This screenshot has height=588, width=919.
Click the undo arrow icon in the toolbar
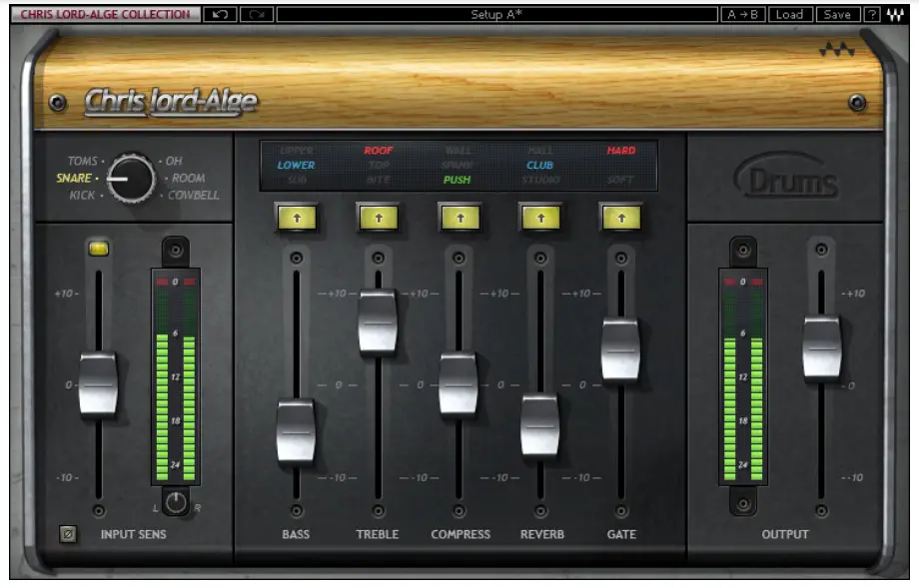pyautogui.click(x=222, y=15)
